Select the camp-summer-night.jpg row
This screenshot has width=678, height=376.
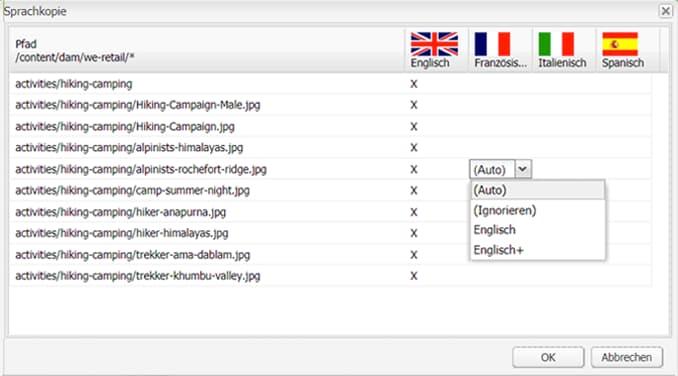tap(330, 191)
